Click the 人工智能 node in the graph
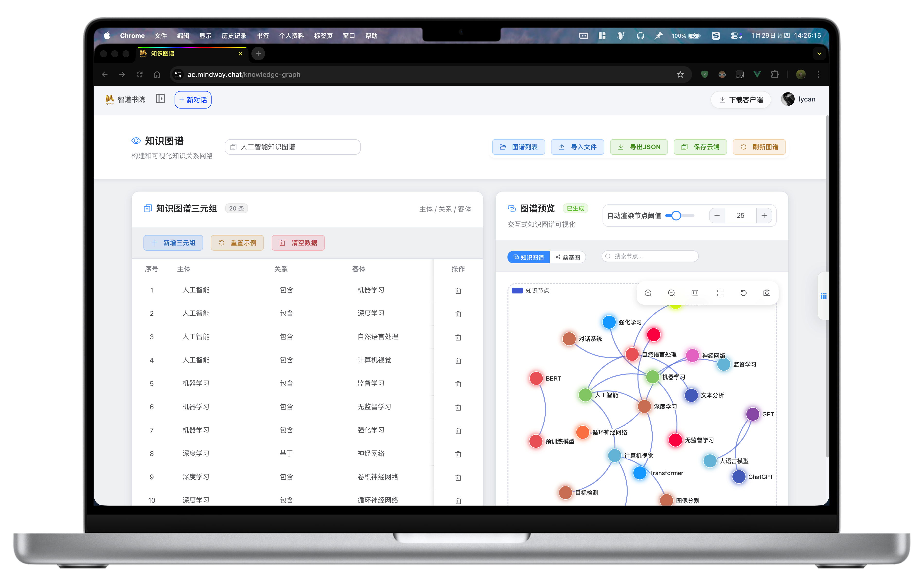Viewport: 924px width, 584px height. (585, 395)
